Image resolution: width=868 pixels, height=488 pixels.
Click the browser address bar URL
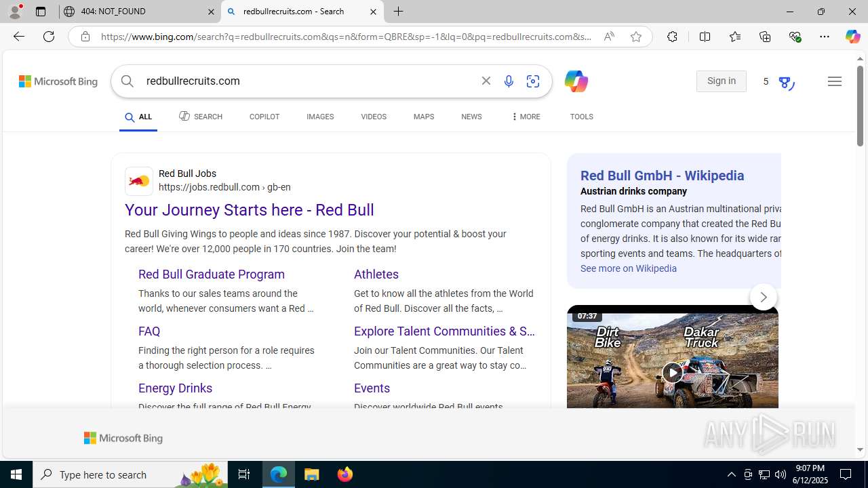(x=346, y=37)
